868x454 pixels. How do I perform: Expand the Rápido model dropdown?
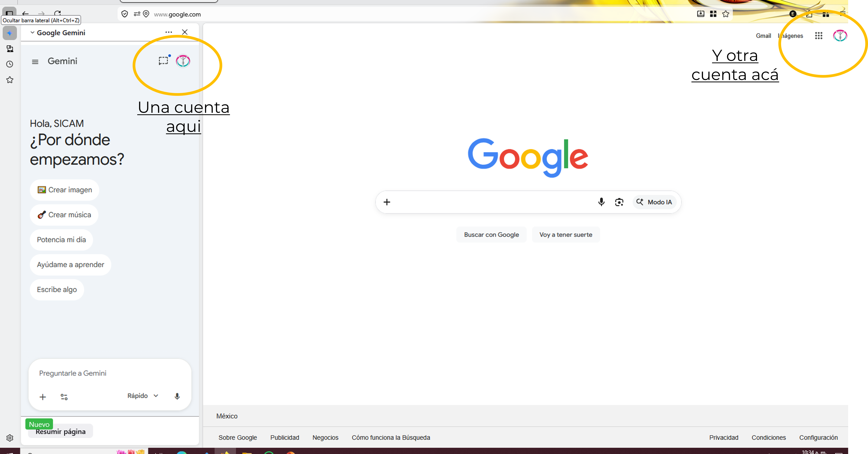click(142, 396)
